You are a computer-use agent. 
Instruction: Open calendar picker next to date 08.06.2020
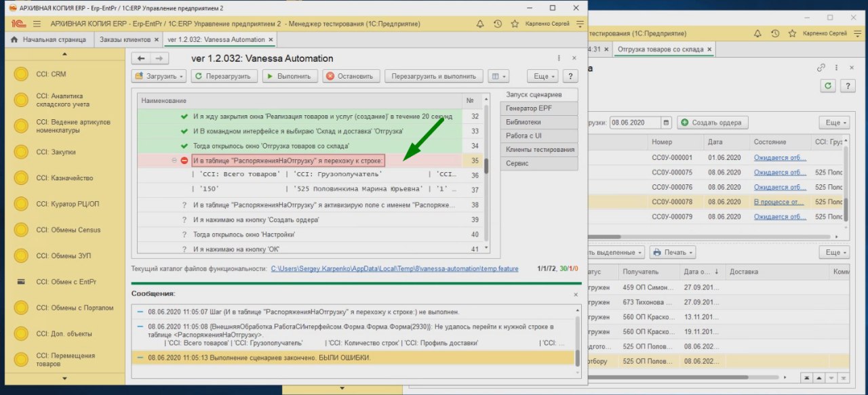coord(667,123)
